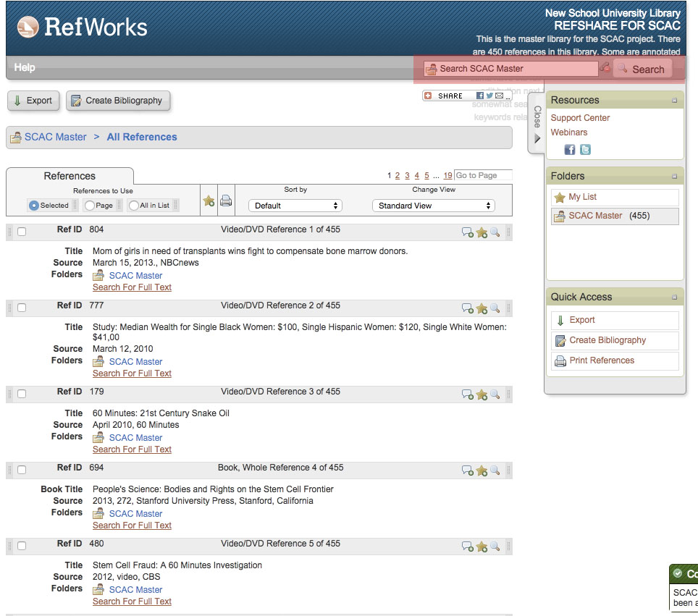Select the Page radio button

coord(90,205)
